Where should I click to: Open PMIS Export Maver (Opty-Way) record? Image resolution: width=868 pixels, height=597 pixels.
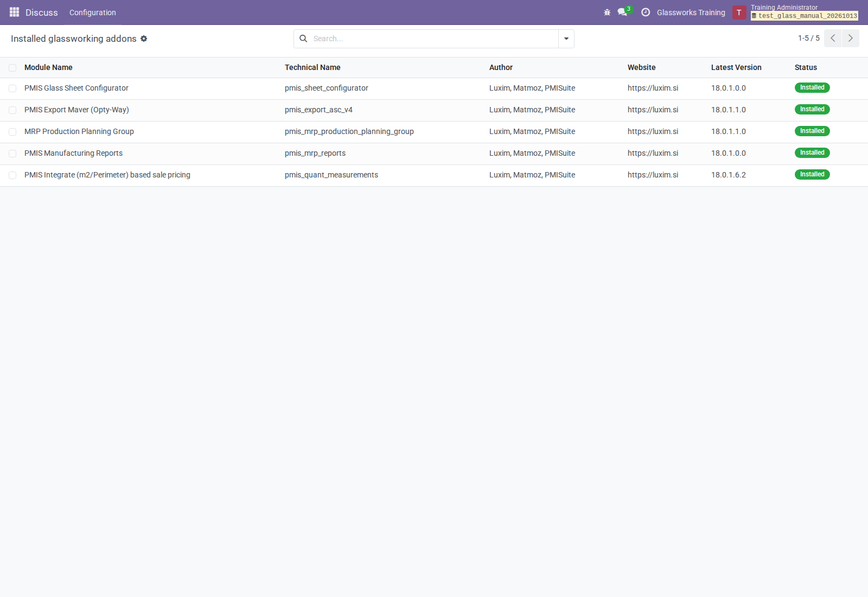[x=76, y=110]
